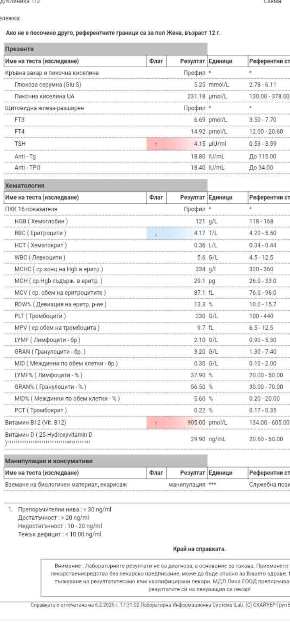Select the Щитовидна жлеза-разширен profile row
The image size is (290, 644).
[x=44, y=108]
